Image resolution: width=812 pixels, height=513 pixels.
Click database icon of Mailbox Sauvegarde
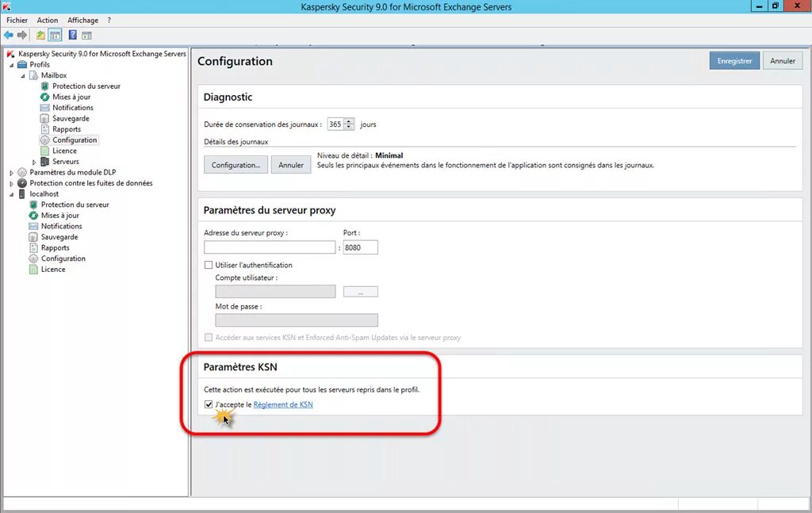click(45, 119)
